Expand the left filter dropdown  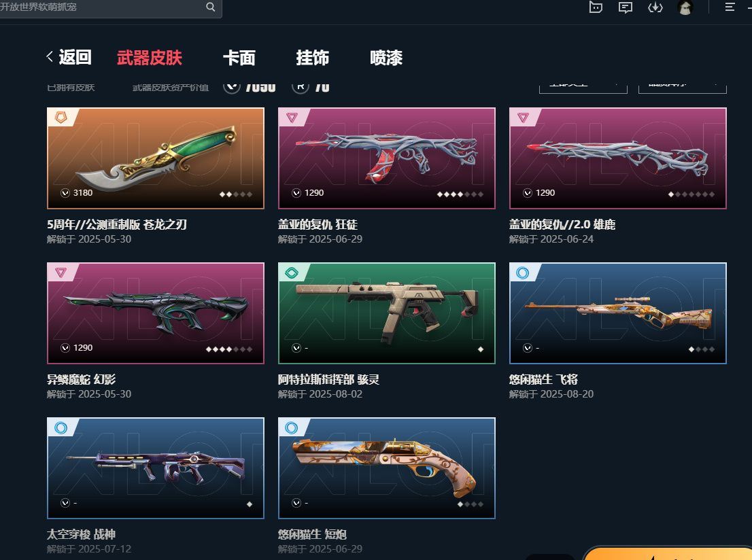[583, 87]
